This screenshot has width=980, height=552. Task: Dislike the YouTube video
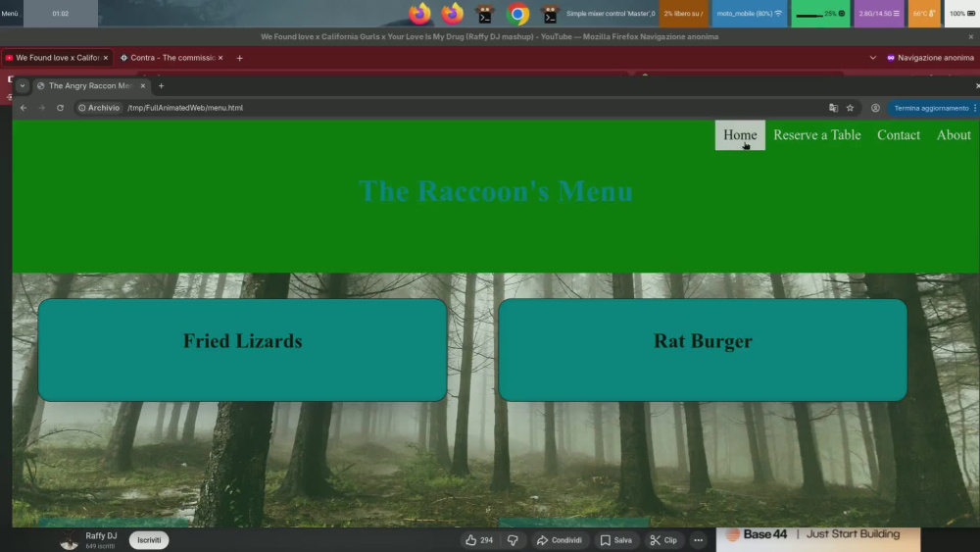[x=513, y=540]
